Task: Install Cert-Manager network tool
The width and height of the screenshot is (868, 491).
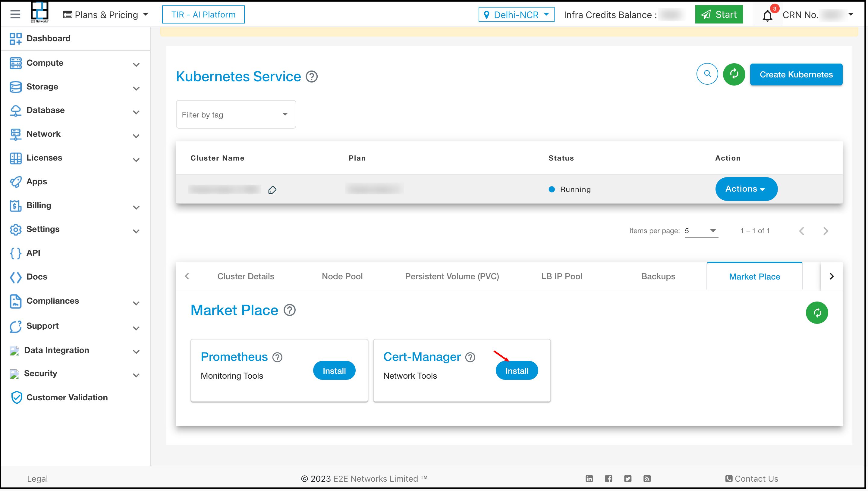Action: click(517, 371)
